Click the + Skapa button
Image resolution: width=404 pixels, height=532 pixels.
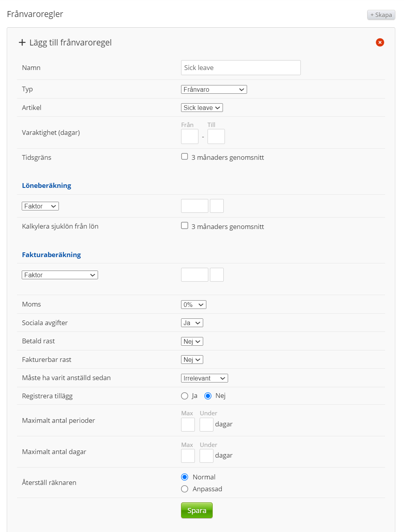381,15
